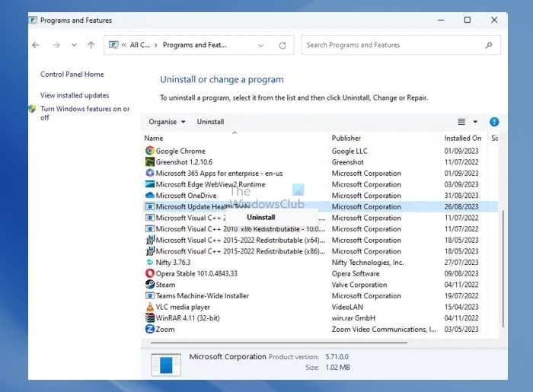The width and height of the screenshot is (533, 392).
Task: Click the program thumbnail in the details pane
Action: (x=166, y=365)
